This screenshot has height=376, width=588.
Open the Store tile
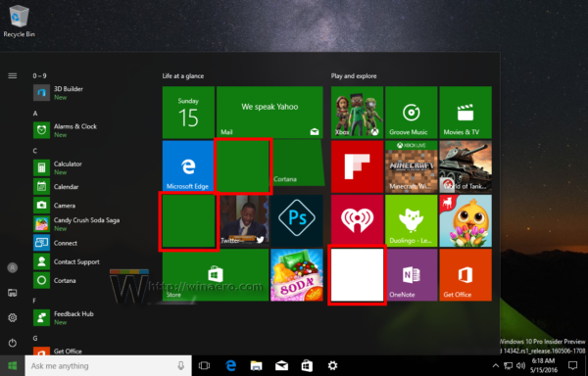click(216, 276)
